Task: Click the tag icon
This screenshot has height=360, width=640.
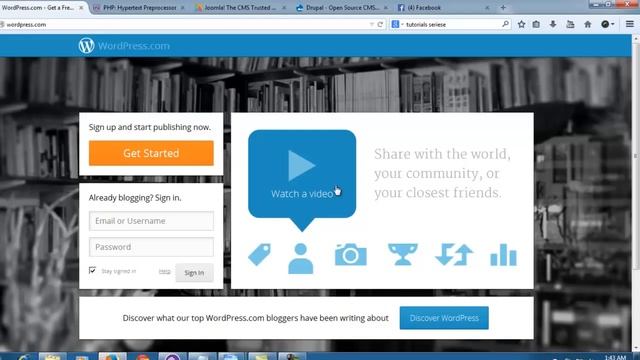Action: [260, 255]
